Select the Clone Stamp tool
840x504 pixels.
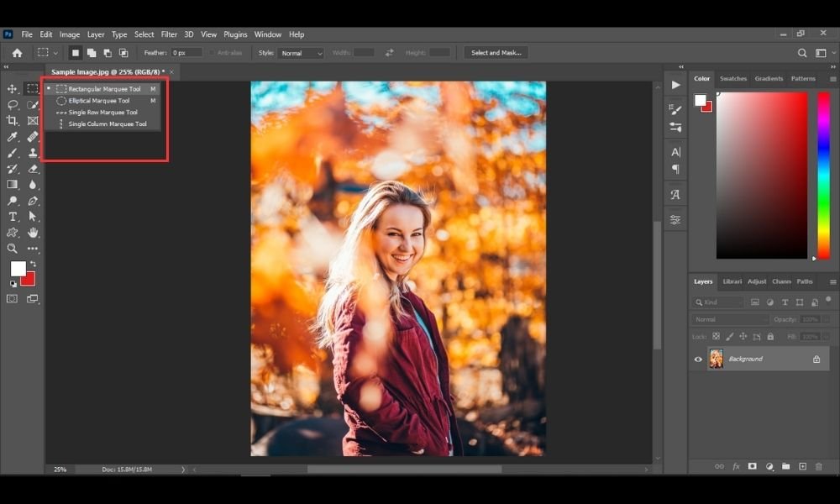(x=33, y=153)
